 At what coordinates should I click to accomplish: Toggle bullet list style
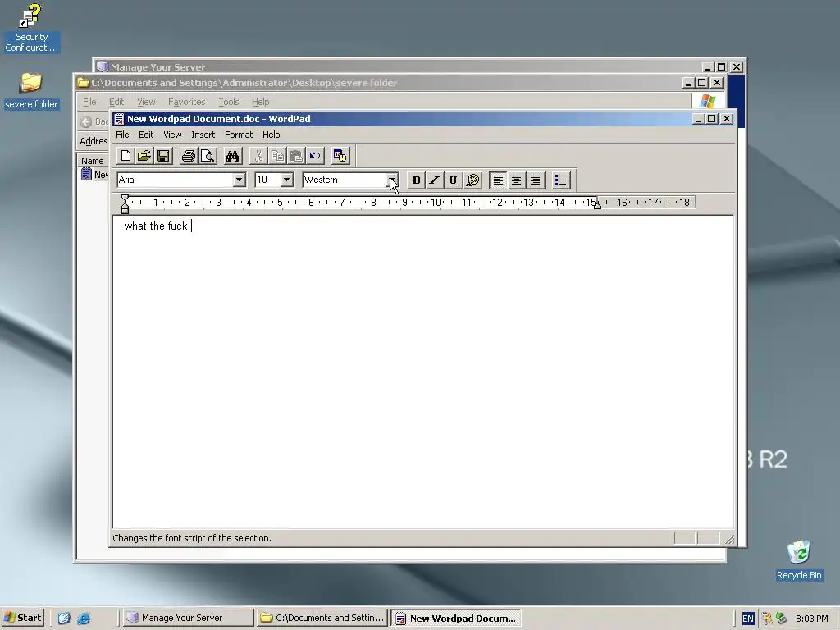click(x=560, y=180)
